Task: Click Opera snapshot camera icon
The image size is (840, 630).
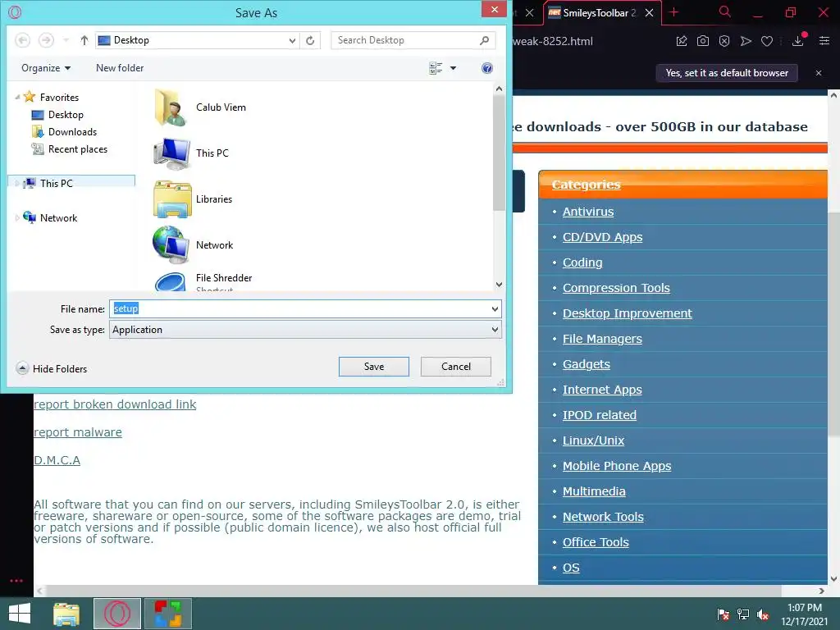Action: click(703, 41)
